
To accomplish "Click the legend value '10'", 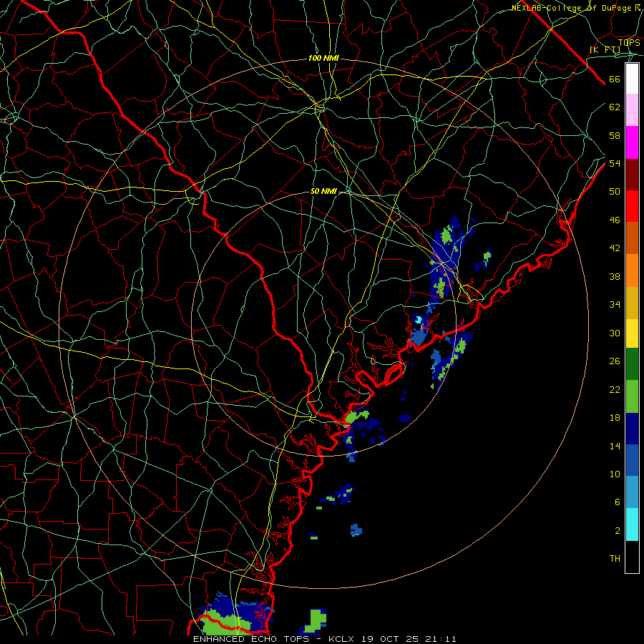I will pos(615,474).
